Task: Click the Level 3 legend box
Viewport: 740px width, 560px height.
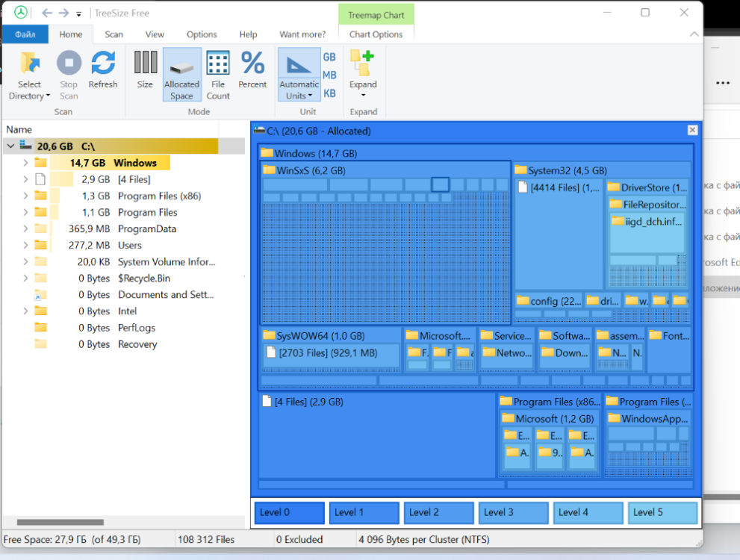Action: [x=514, y=512]
